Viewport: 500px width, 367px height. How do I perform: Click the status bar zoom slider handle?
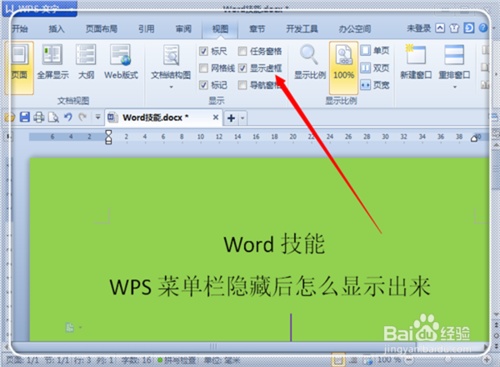(448, 359)
